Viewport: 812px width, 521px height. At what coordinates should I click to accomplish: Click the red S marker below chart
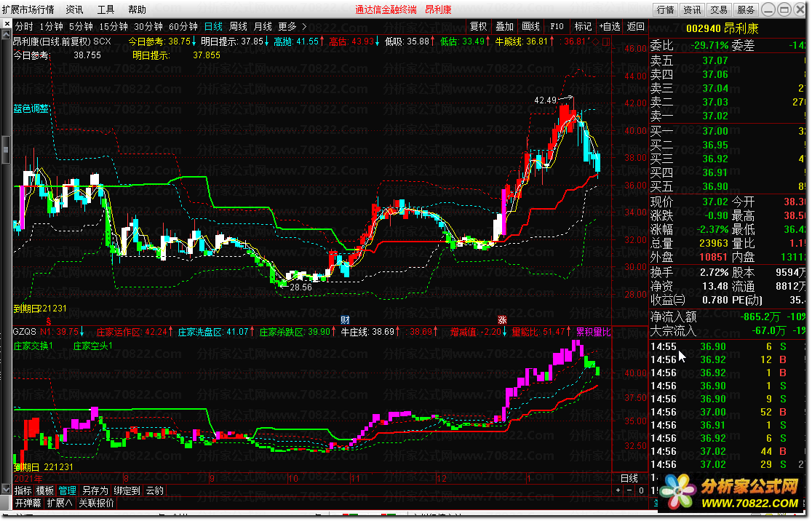tap(49, 322)
